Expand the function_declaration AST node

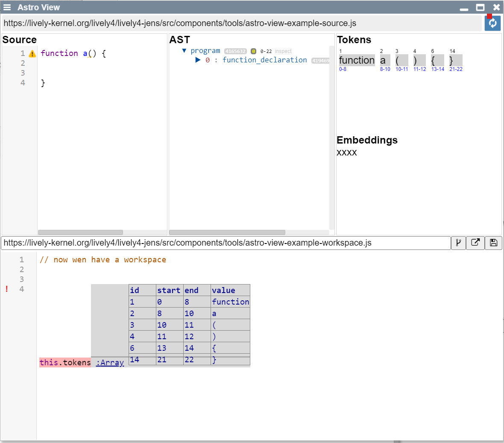coord(198,60)
